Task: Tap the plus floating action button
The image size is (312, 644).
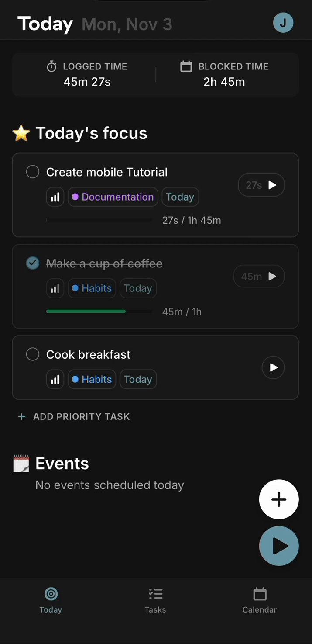Action: pos(279,499)
